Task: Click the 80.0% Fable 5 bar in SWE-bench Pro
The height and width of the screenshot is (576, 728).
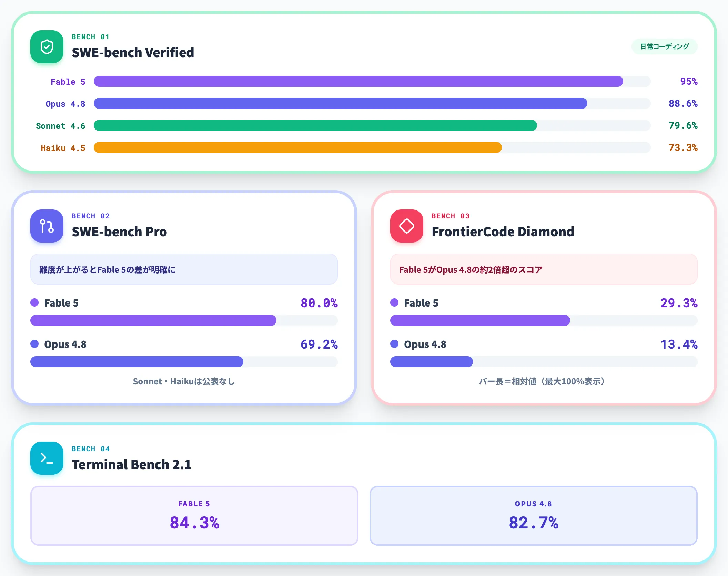Action: point(153,320)
